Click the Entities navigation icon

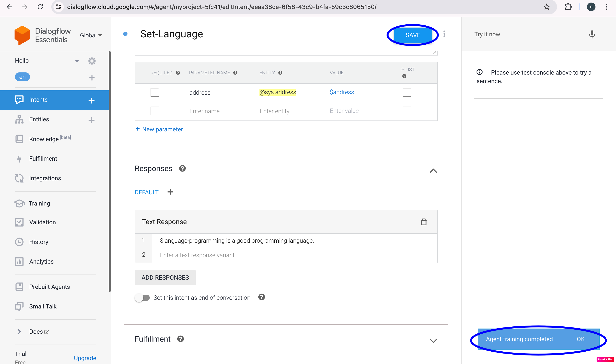[19, 120]
